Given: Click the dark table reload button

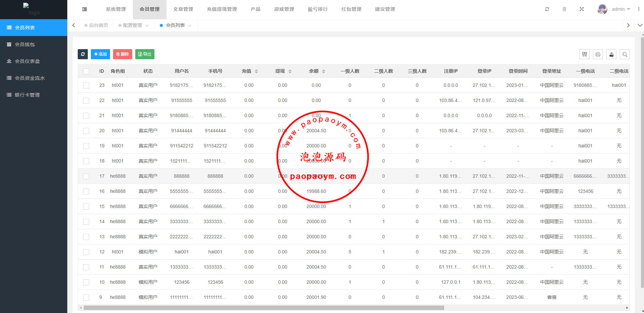Looking at the screenshot, I should [83, 54].
